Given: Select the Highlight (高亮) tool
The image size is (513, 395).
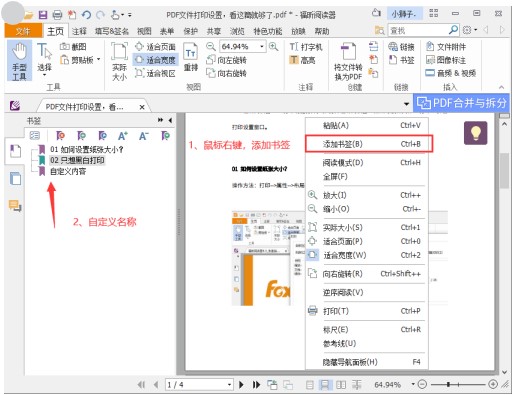Looking at the screenshot, I should click(x=302, y=60).
